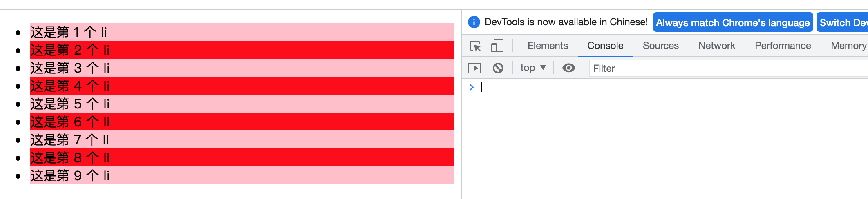Open the top context dropdown

coord(533,68)
